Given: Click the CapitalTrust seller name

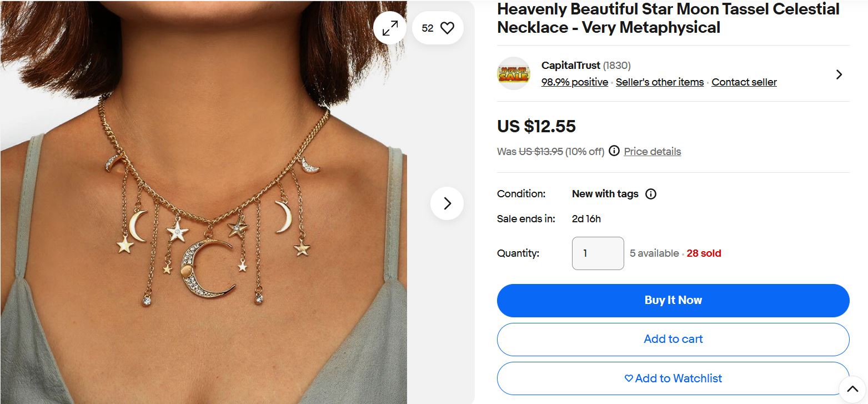Looking at the screenshot, I should tap(570, 66).
